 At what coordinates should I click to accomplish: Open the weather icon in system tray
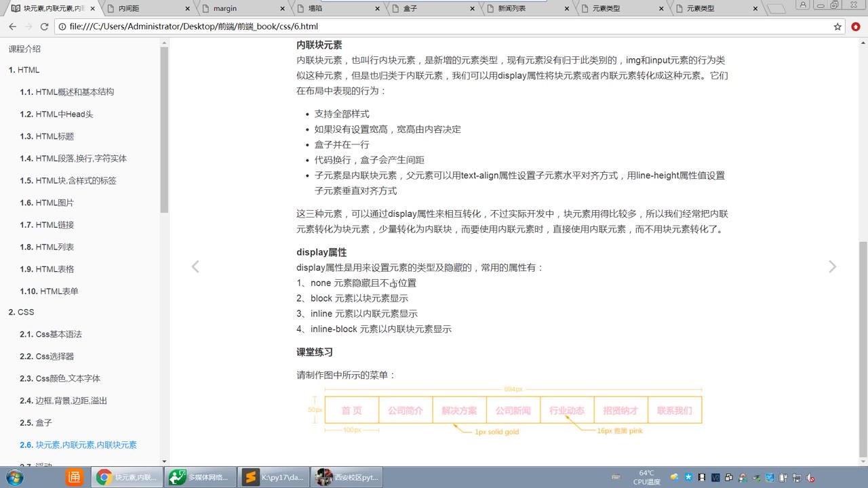(x=673, y=476)
